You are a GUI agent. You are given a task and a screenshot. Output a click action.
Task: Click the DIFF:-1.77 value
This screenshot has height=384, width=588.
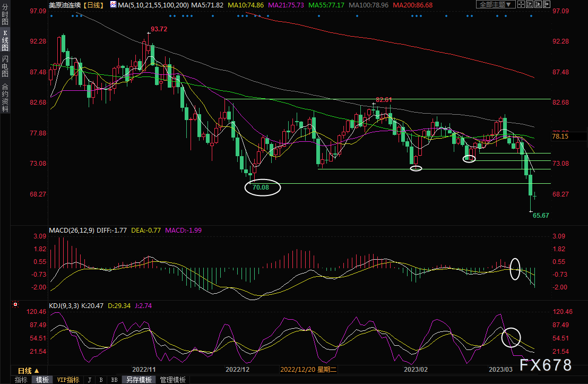tap(112, 230)
